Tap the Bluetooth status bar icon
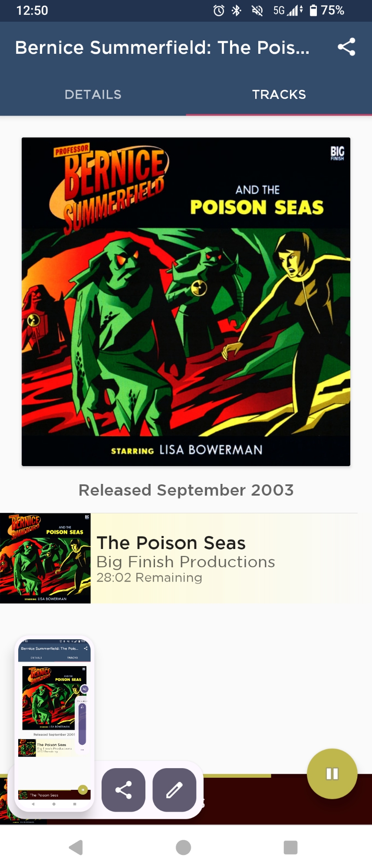 pyautogui.click(x=237, y=10)
